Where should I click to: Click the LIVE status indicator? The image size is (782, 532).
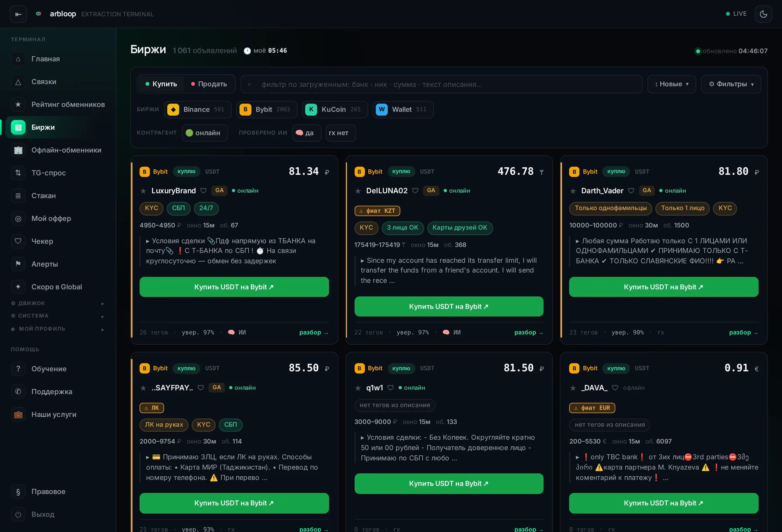coord(736,14)
